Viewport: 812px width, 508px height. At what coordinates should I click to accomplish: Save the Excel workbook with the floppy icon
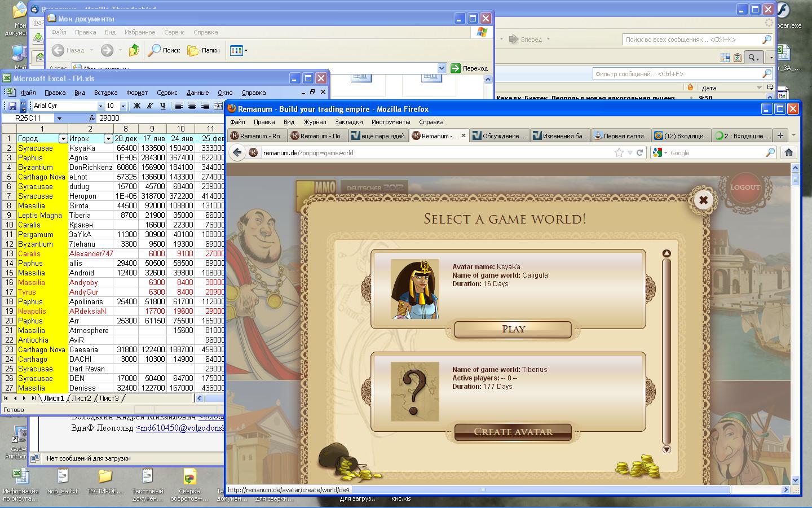[x=12, y=106]
